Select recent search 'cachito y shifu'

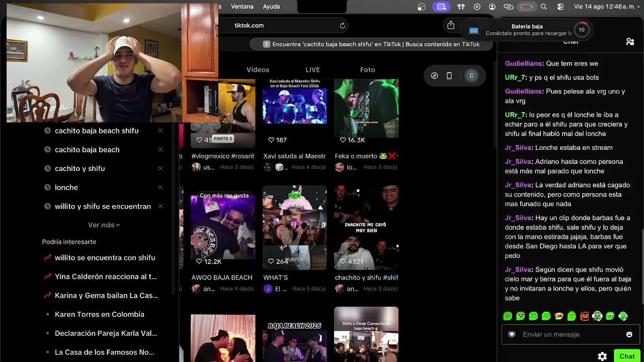[x=79, y=168]
